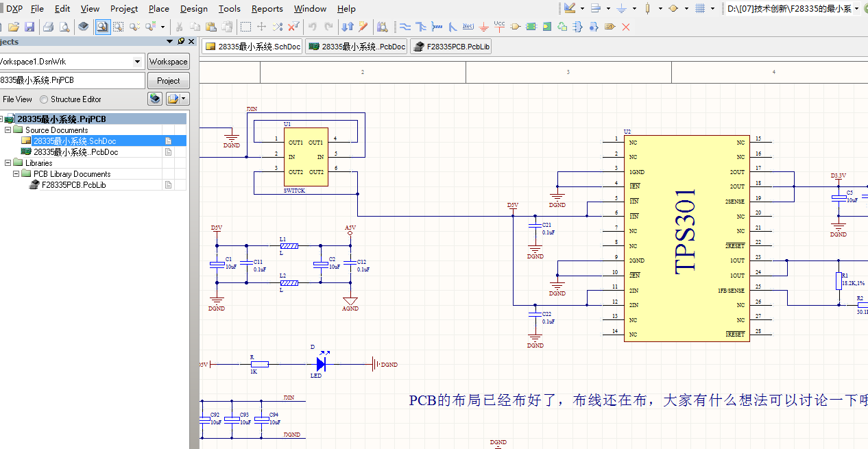Open the Tools menu
Viewport: 868px width, 449px height.
tap(230, 8)
